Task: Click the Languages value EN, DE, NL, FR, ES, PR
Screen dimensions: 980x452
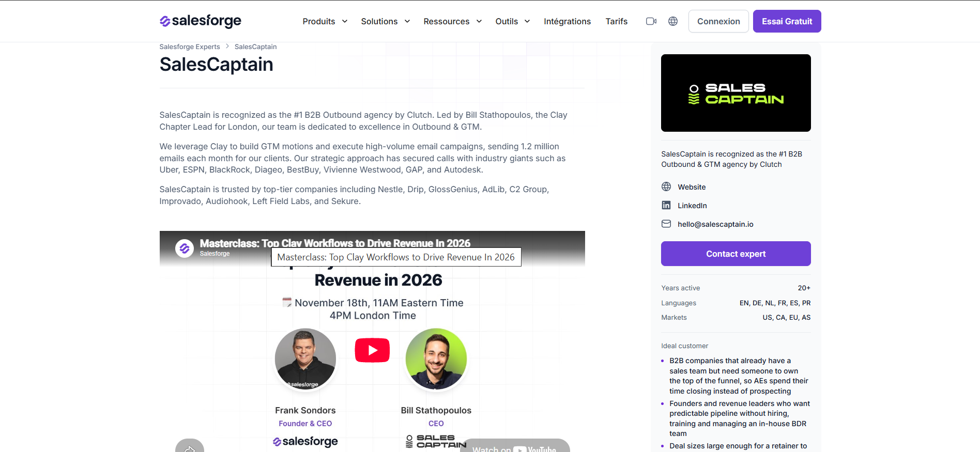Action: click(775, 303)
